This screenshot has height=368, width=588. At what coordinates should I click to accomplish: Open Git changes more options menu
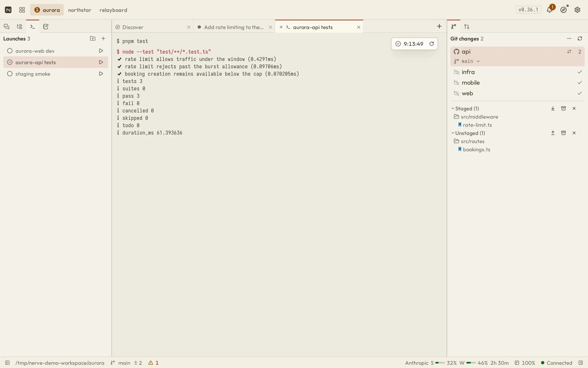[x=569, y=38]
